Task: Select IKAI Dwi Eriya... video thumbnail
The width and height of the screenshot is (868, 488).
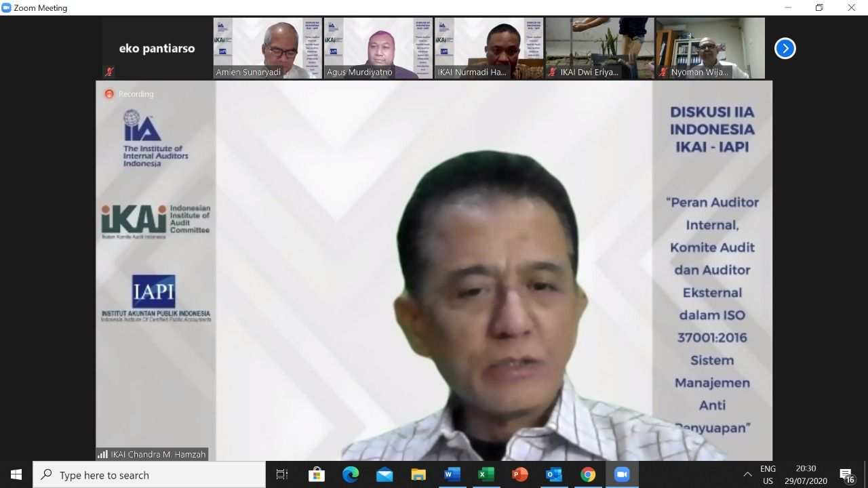Action: 599,48
